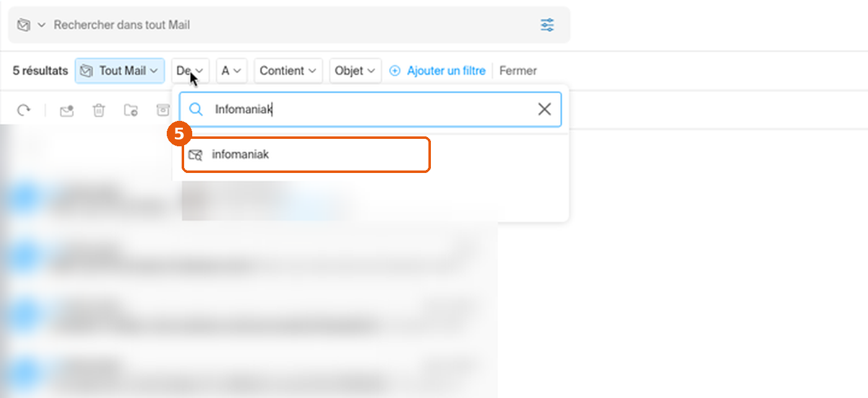Click 'Ajouter un filtre' link
Viewport: 868px width, 398px height.
[437, 71]
